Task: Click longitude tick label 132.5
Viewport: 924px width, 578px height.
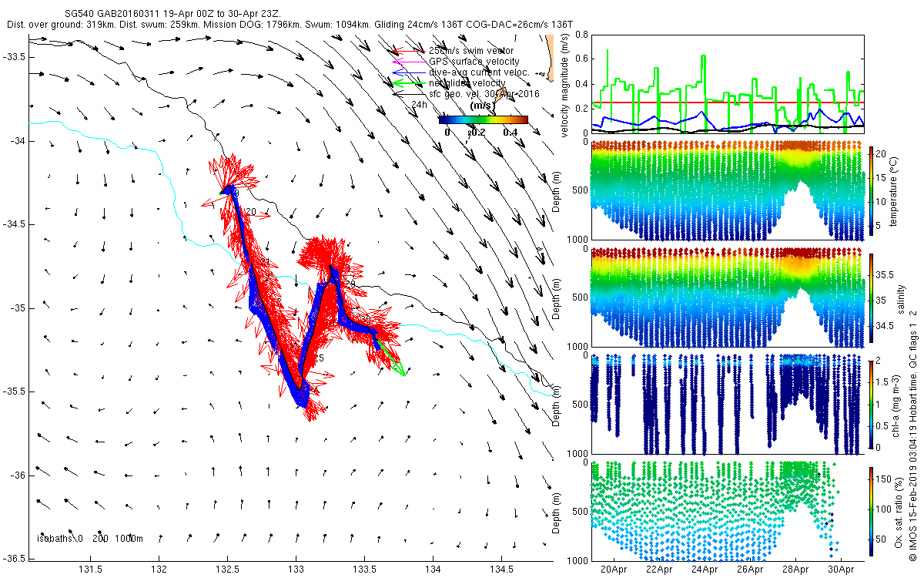Action: pos(228,570)
